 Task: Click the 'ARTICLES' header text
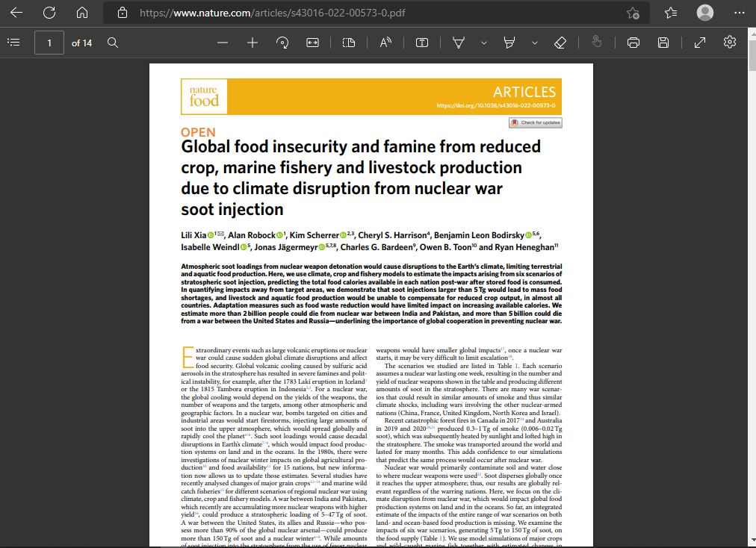pos(524,92)
